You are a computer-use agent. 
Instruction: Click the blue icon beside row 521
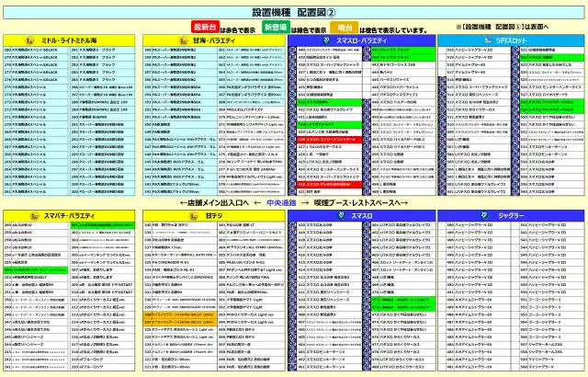(x=515, y=50)
